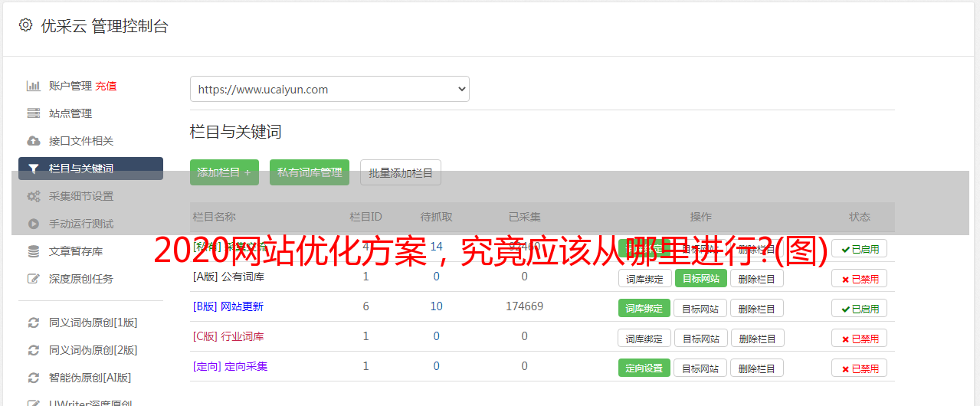Toggle 已启用 status of [B版] 网站更新

[860, 309]
